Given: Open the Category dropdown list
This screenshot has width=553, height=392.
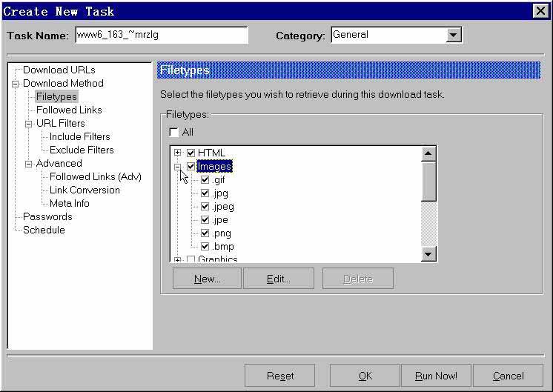Looking at the screenshot, I should pyautogui.click(x=454, y=36).
